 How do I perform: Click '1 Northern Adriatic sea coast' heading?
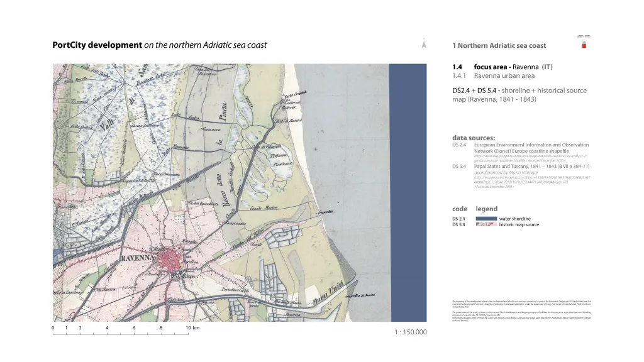[499, 46]
